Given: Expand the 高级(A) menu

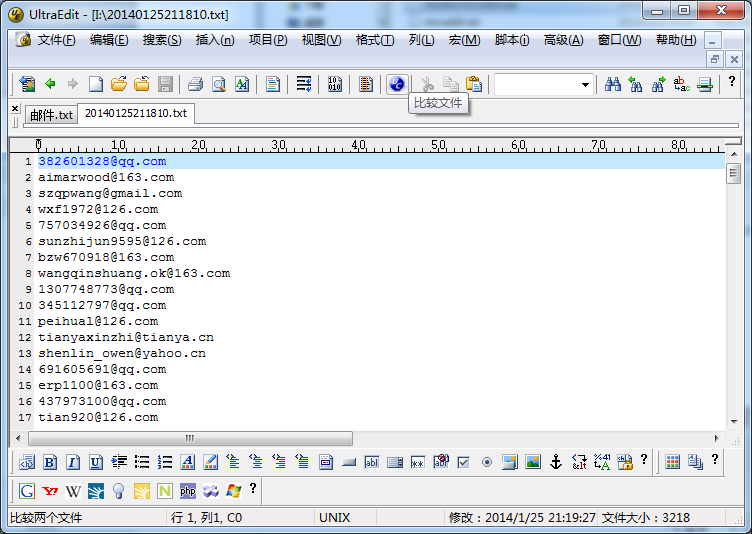Looking at the screenshot, I should [563, 40].
